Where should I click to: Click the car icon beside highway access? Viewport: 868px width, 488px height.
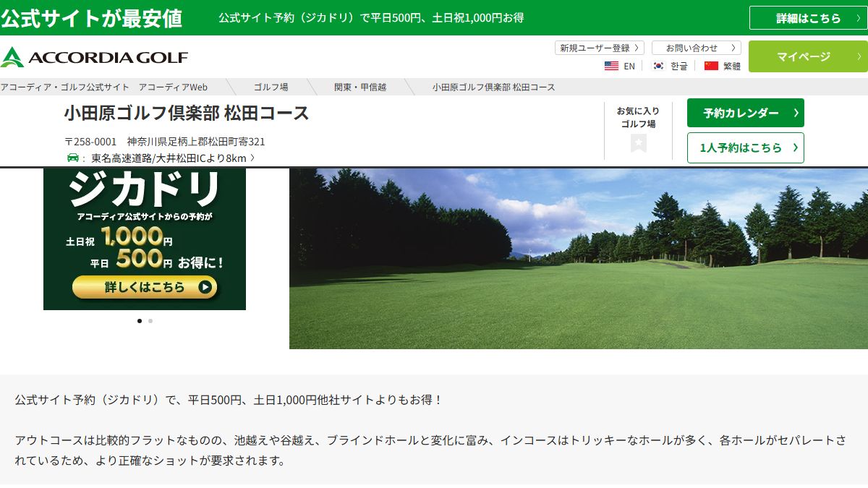pyautogui.click(x=73, y=158)
